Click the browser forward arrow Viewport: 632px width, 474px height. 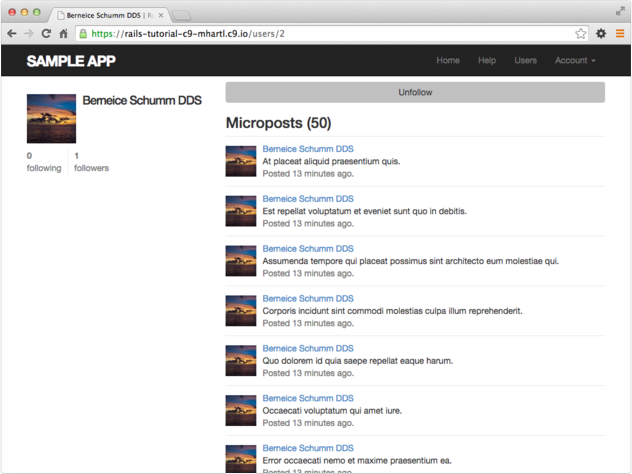29,33
